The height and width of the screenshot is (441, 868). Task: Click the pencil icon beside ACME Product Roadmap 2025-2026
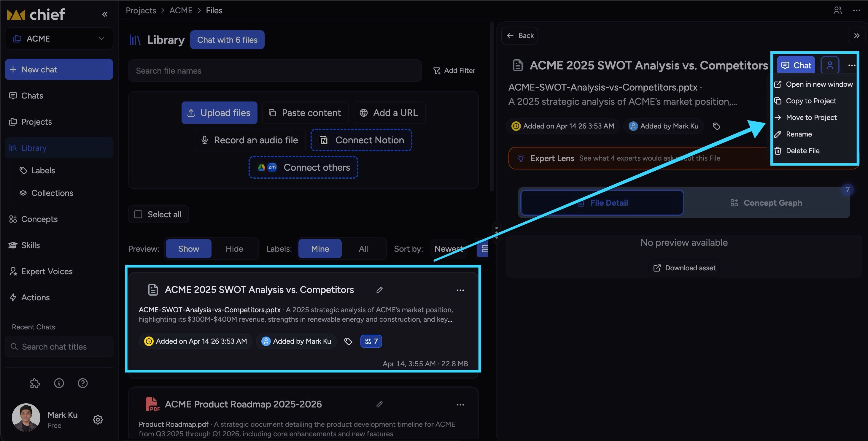[x=379, y=404]
